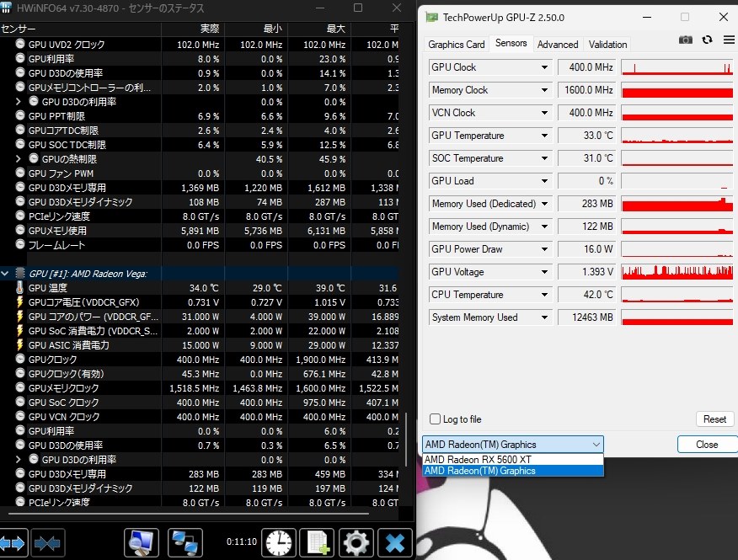Viewport: 738px width, 560px height.
Task: Click circle icon next to GPU ファン PWM
Action: point(19,173)
